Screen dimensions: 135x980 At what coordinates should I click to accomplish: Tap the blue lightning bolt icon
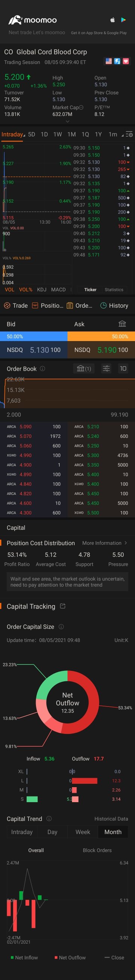pyautogui.click(x=117, y=61)
